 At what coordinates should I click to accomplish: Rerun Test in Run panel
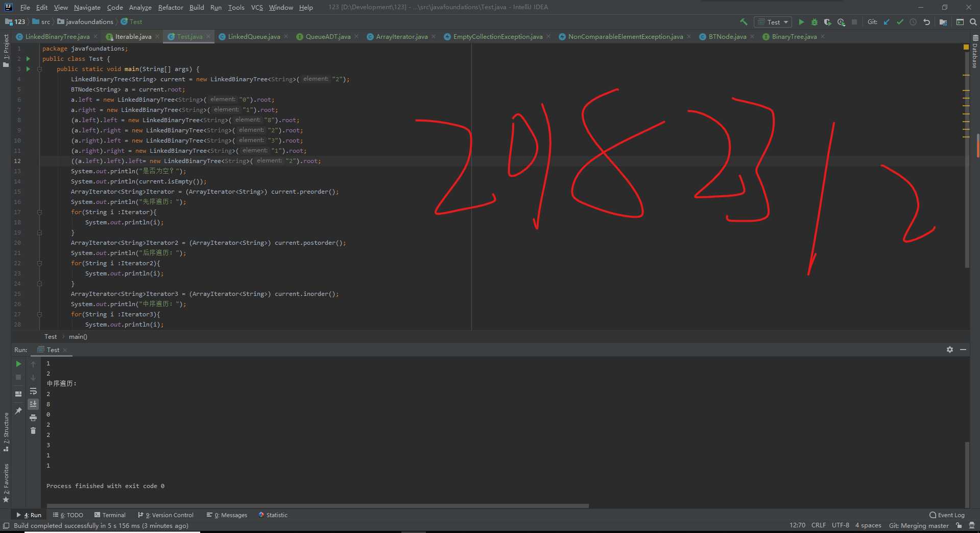click(18, 364)
